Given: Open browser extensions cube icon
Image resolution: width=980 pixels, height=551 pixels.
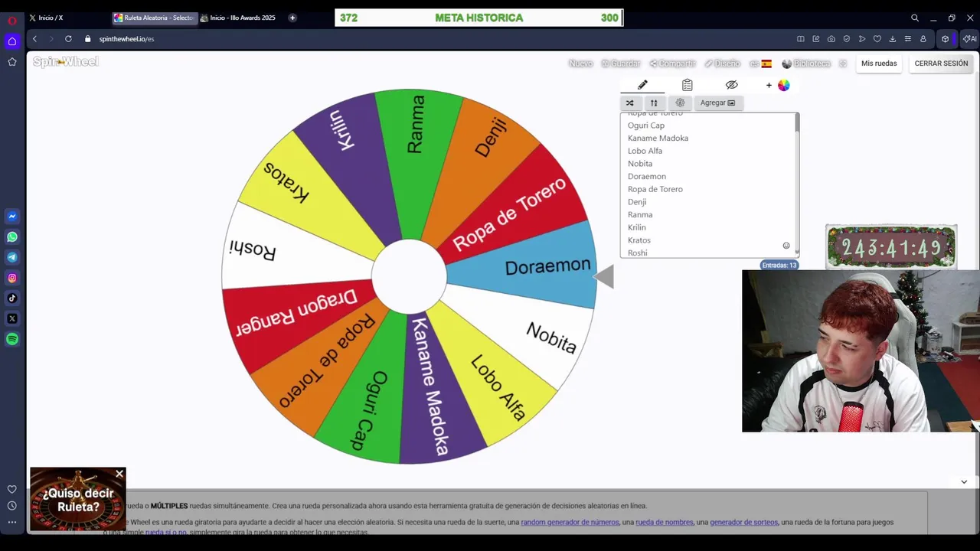Looking at the screenshot, I should tap(946, 39).
